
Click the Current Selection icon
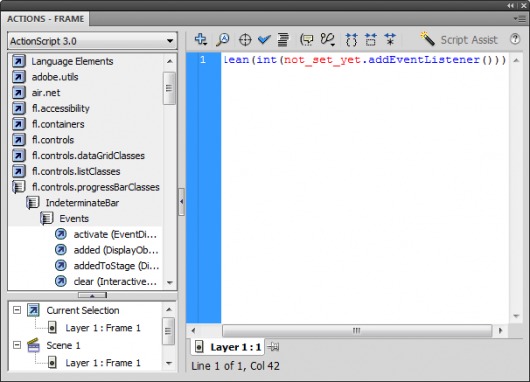[33, 310]
